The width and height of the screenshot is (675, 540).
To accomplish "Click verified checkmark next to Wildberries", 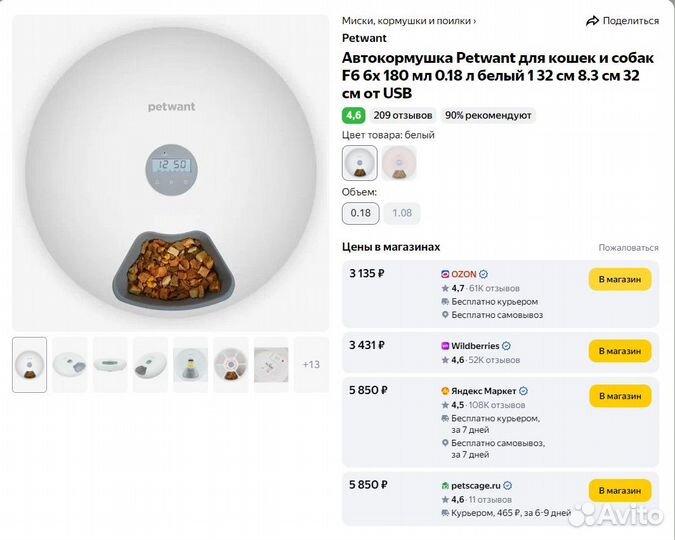I will coord(506,346).
